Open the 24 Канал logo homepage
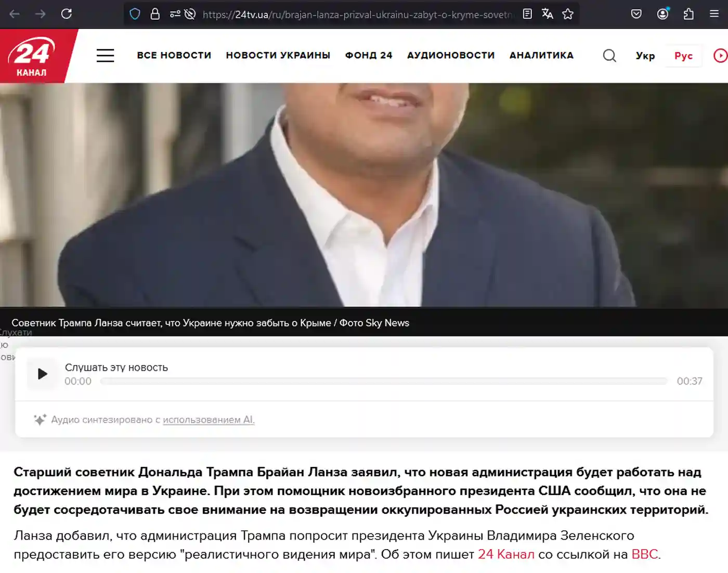Screen dimensions: 728x573 (32, 55)
